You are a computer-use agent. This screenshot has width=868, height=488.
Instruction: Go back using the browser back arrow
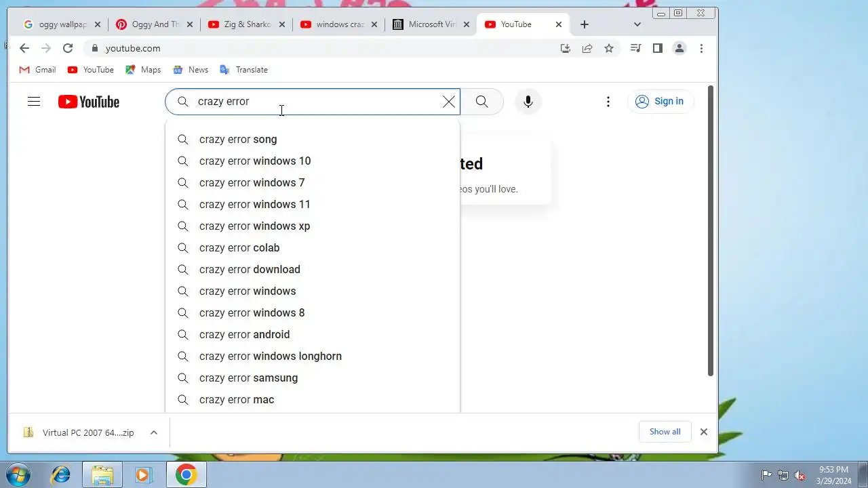(x=24, y=48)
